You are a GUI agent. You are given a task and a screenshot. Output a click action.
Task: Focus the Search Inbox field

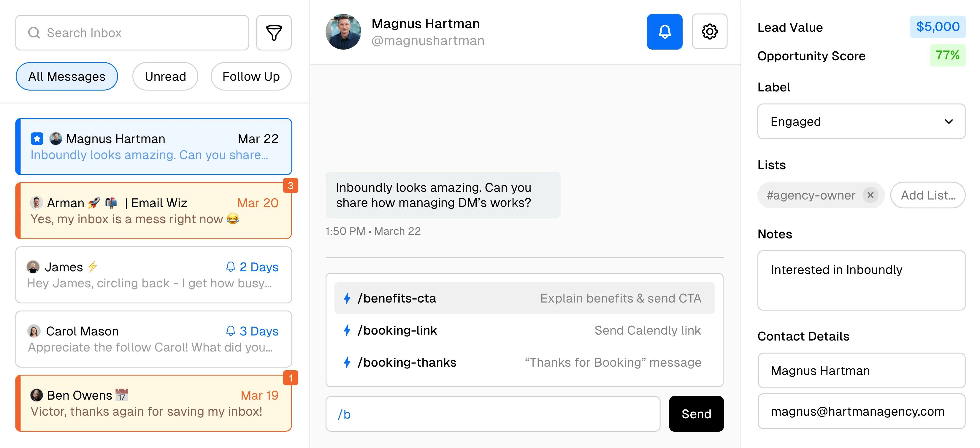tap(132, 33)
